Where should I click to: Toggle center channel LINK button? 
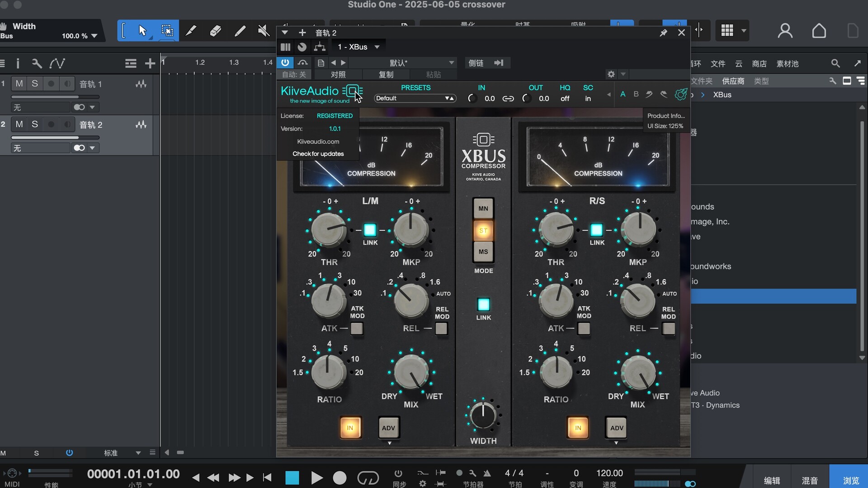click(483, 305)
